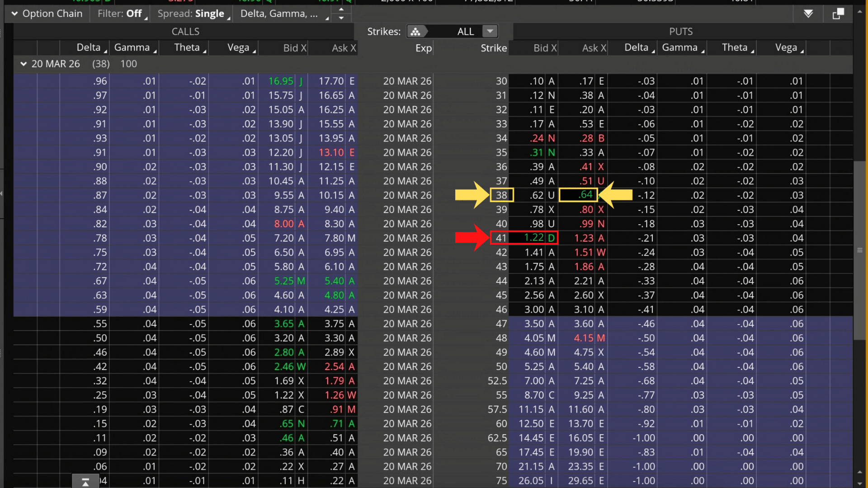Image resolution: width=868 pixels, height=488 pixels.
Task: Click the 50 strike call bid 2.46
Action: coord(283,366)
